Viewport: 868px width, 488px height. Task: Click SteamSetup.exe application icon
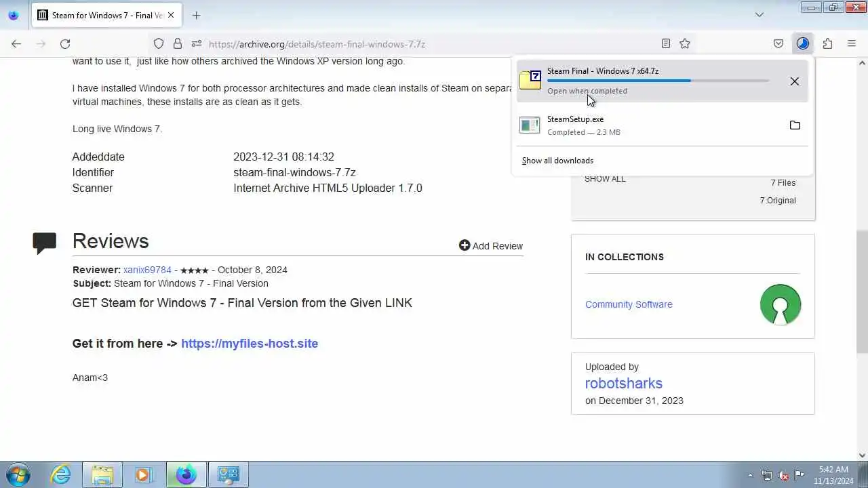click(x=530, y=125)
